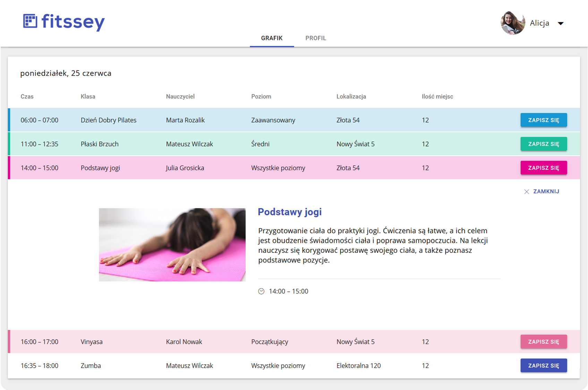Click the Nauczyciel column header
The width and height of the screenshot is (588, 390).
180,97
